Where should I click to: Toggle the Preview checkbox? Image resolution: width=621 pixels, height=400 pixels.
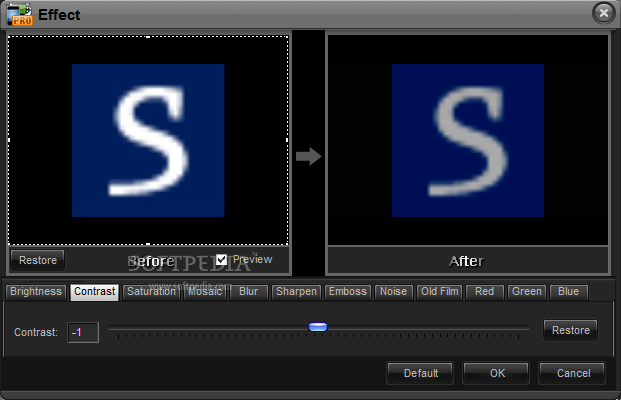pos(221,260)
